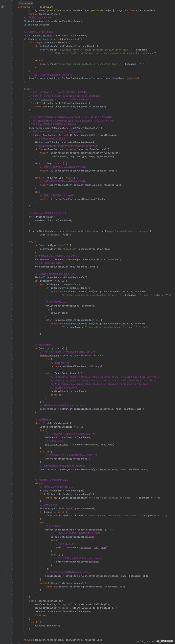Click the "spring.beans.instantiate" string literal
The image size is (175, 644).
[132, 231]
